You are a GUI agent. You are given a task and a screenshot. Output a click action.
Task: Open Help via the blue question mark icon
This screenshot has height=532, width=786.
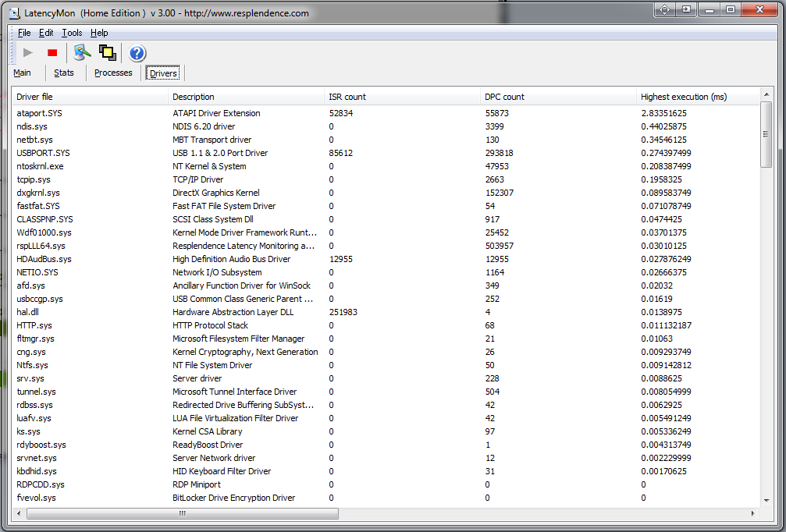[x=137, y=53]
